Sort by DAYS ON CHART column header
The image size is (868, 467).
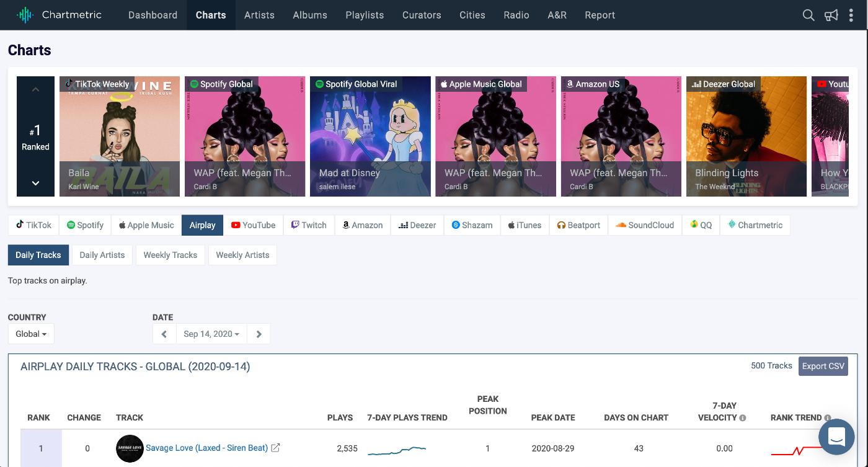[x=636, y=417]
